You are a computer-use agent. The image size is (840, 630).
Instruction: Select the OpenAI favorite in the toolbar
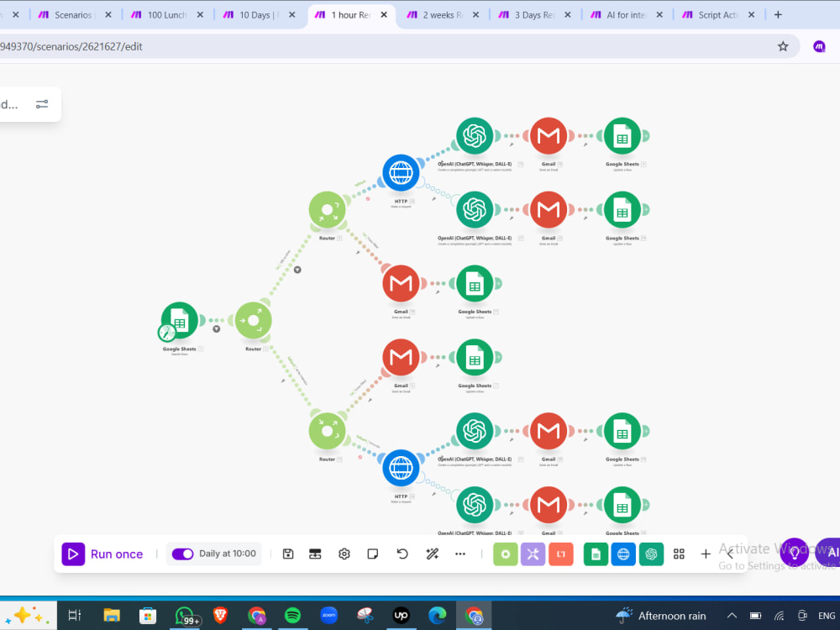coord(652,554)
